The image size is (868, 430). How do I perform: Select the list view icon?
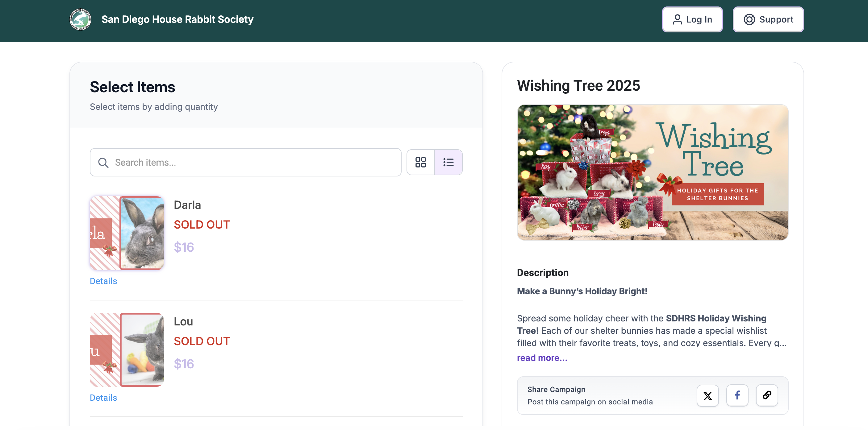click(449, 162)
